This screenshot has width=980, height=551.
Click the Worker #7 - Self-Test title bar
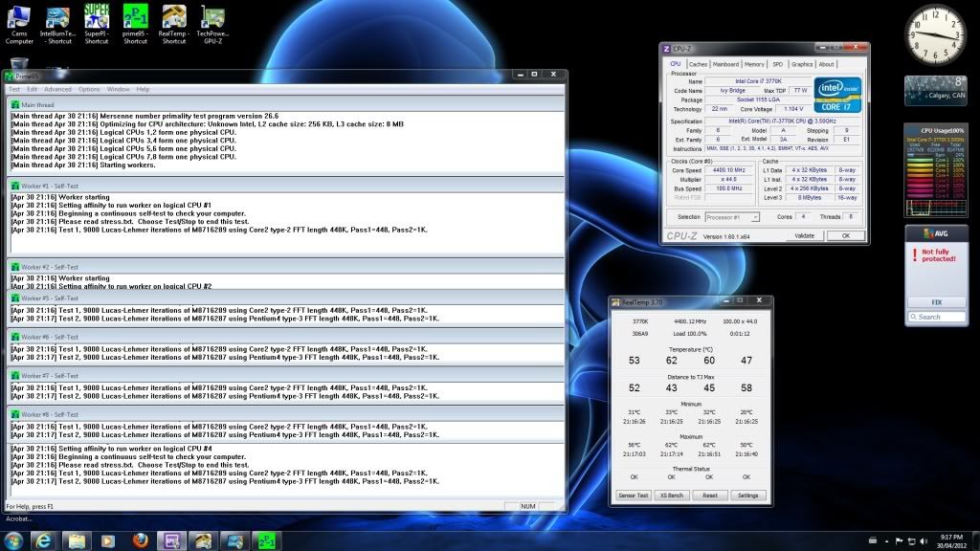tap(285, 375)
